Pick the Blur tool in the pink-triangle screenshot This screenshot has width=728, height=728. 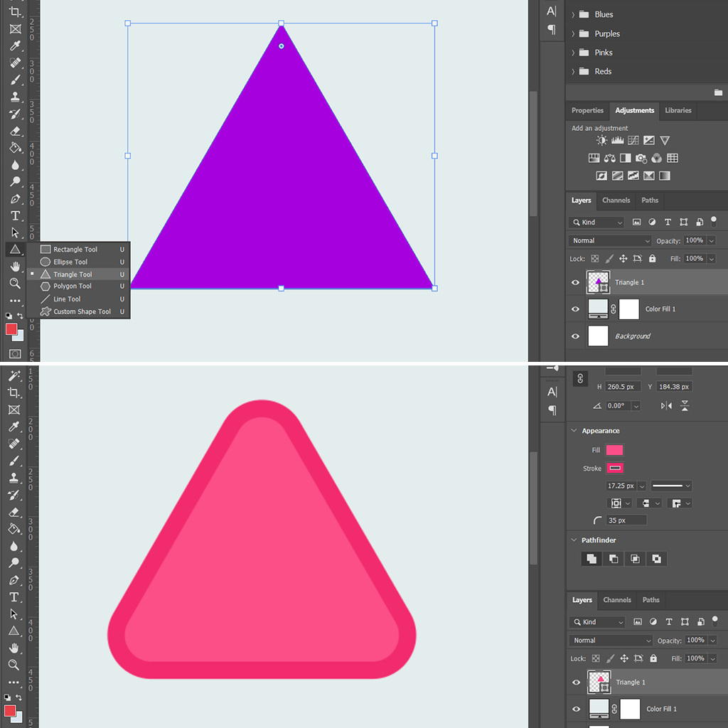click(14, 546)
